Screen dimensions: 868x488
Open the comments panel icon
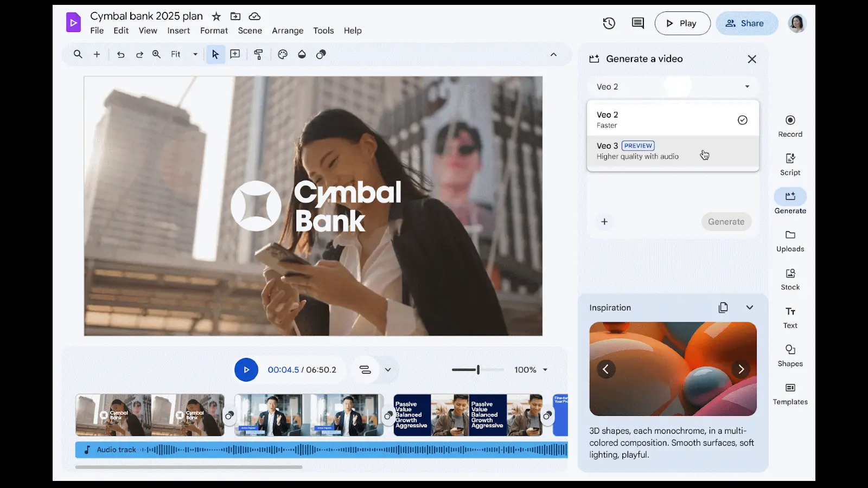pos(638,23)
